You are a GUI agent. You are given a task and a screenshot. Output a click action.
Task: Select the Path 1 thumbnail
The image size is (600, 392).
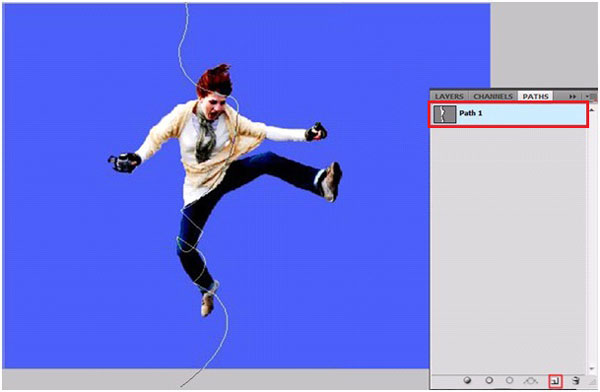point(445,114)
